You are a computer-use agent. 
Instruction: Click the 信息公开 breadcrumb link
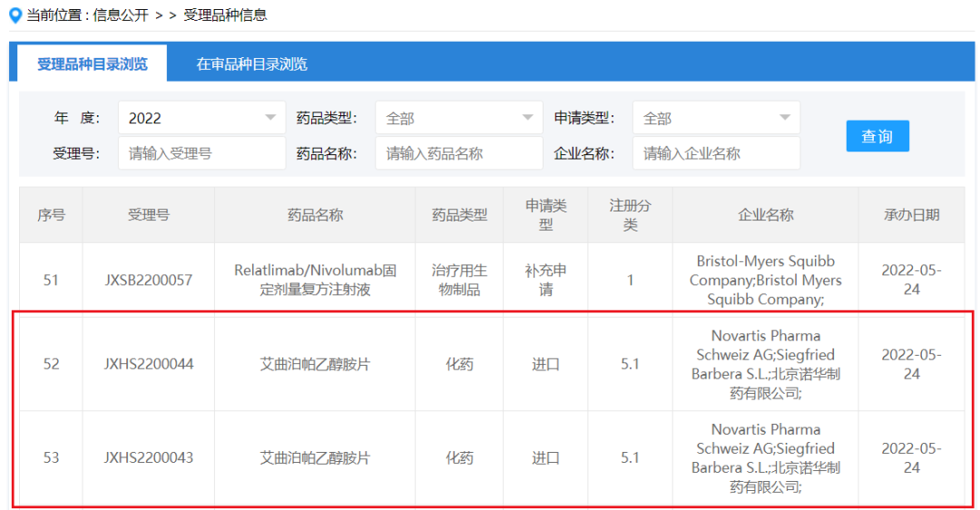(x=121, y=15)
